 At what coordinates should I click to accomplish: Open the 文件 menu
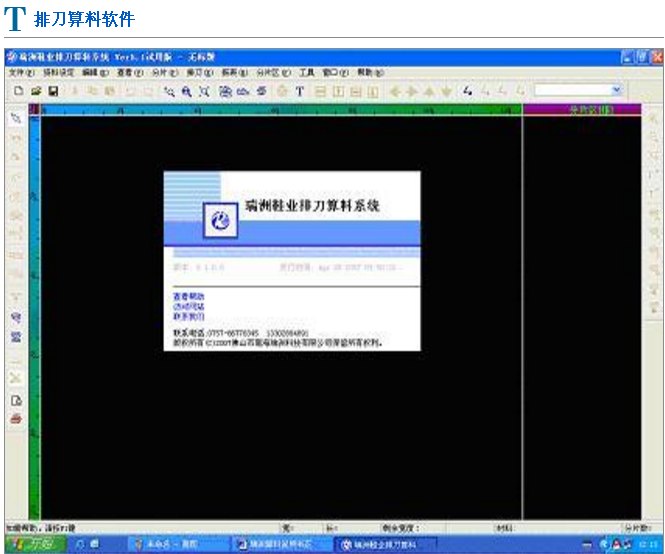tap(22, 73)
